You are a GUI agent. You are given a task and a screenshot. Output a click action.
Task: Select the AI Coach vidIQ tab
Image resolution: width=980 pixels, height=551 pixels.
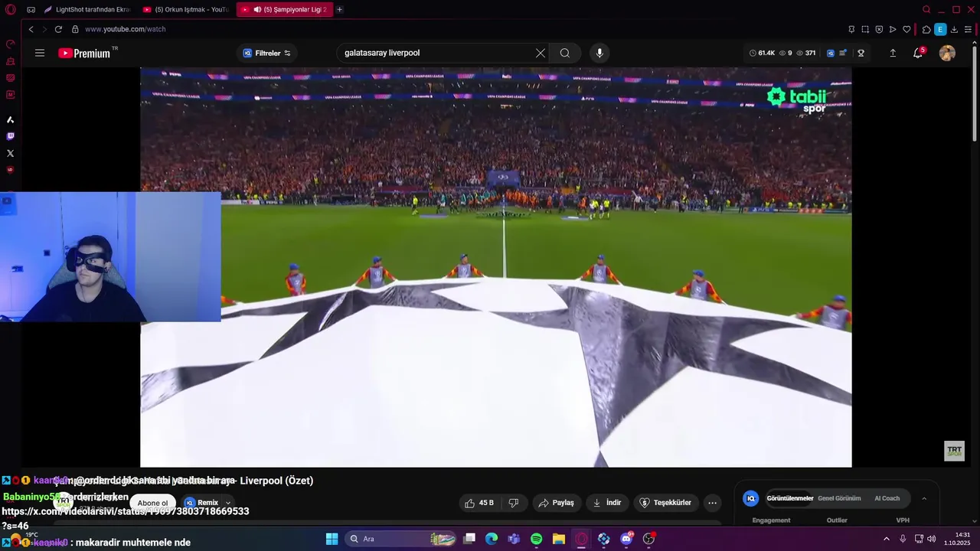click(887, 498)
